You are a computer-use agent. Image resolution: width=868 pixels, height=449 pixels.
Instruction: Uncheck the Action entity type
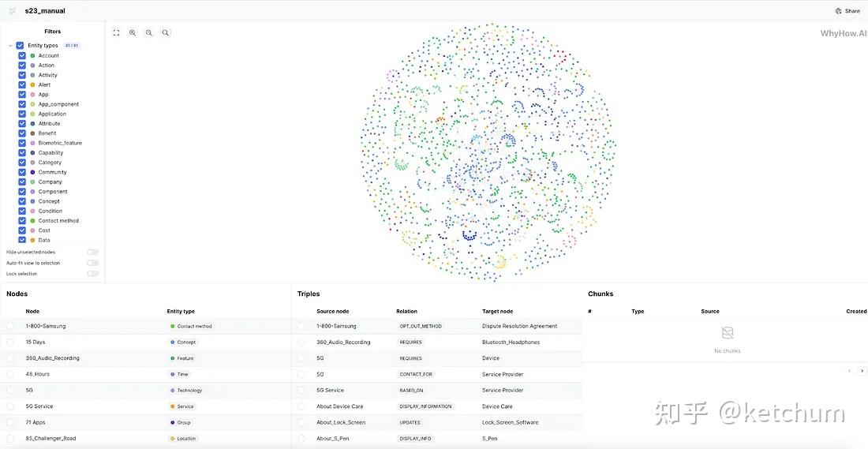pyautogui.click(x=22, y=65)
